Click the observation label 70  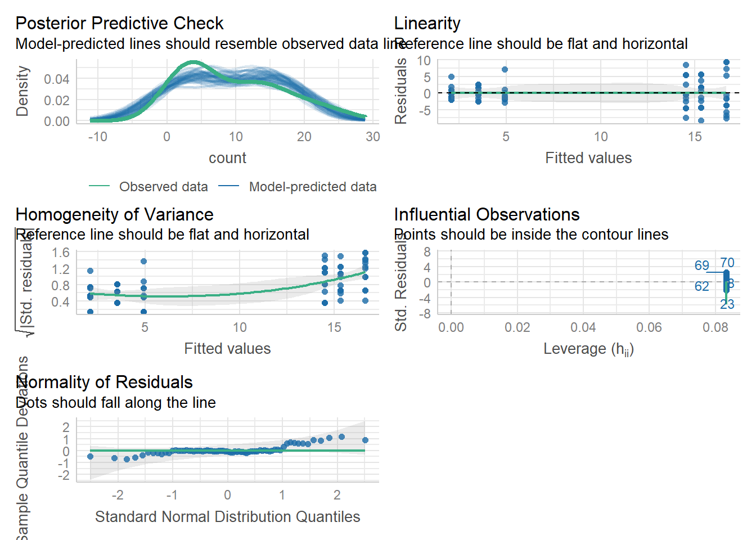(727, 263)
